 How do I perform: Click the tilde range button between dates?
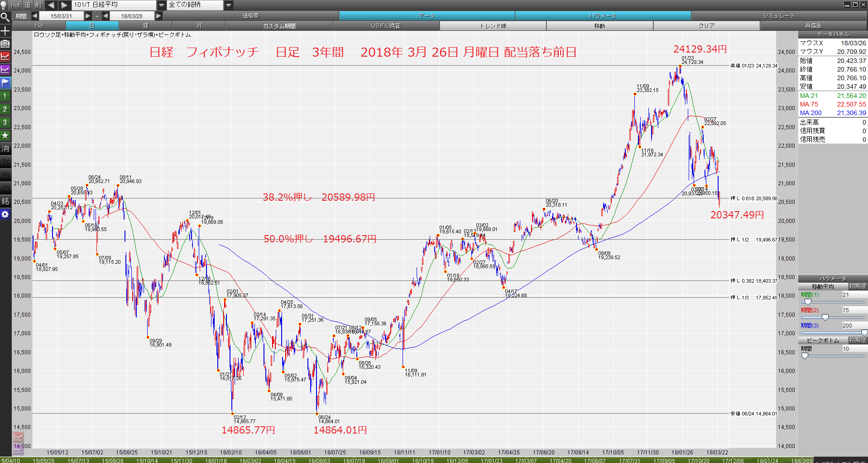97,16
